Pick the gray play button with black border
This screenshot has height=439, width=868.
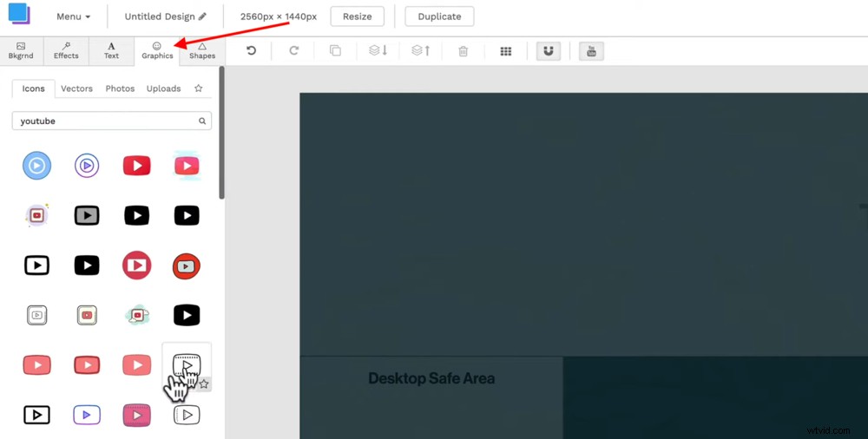(87, 215)
